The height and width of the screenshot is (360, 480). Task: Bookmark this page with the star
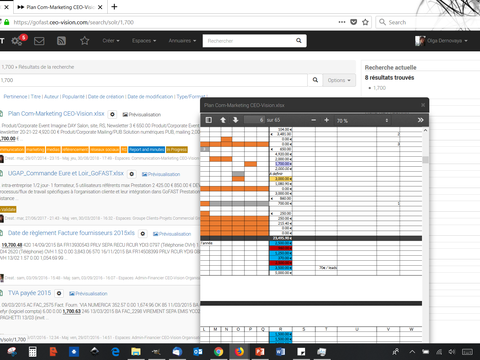(365, 22)
